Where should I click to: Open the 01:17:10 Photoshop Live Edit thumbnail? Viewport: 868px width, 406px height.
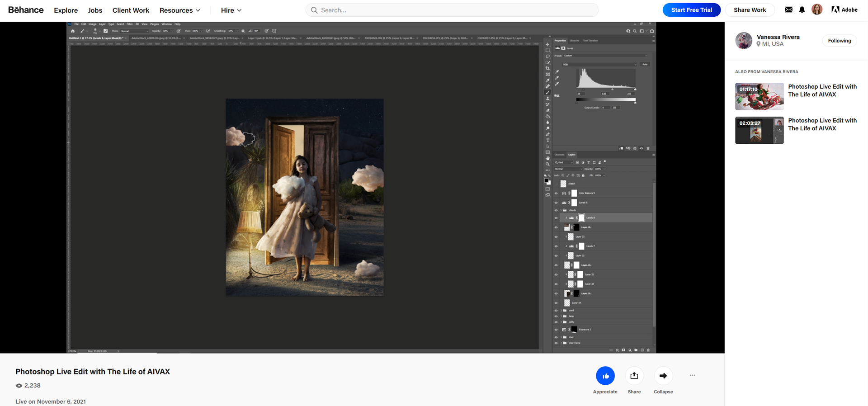click(x=759, y=96)
